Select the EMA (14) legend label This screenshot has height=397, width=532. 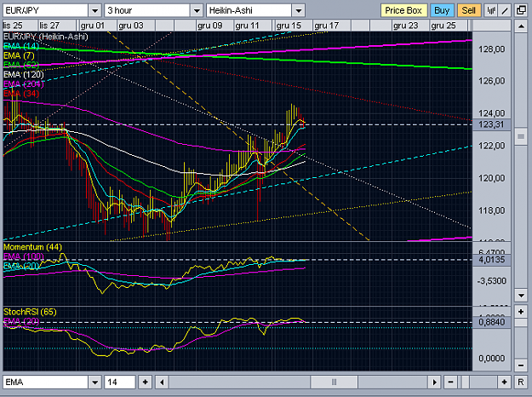pos(21,46)
